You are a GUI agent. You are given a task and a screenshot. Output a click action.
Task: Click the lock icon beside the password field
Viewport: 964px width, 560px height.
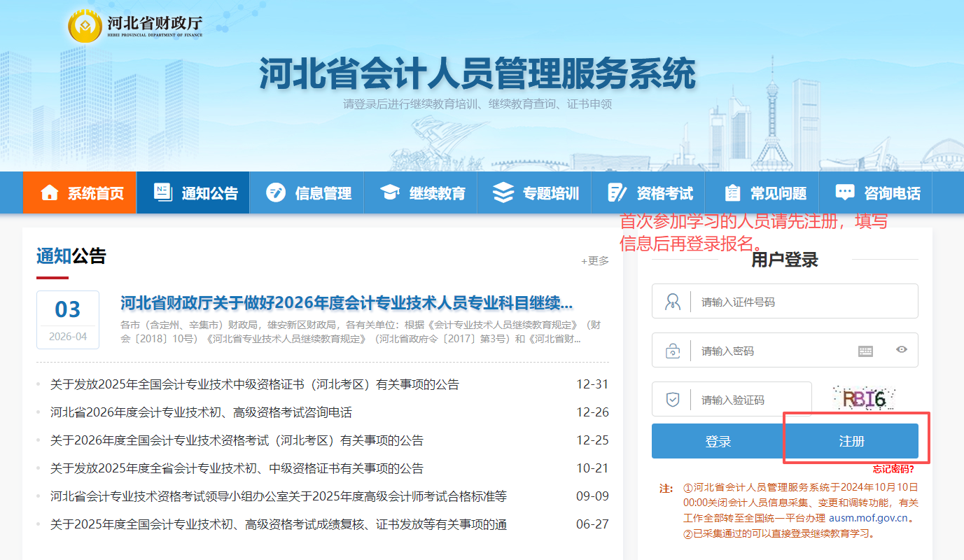coord(671,350)
